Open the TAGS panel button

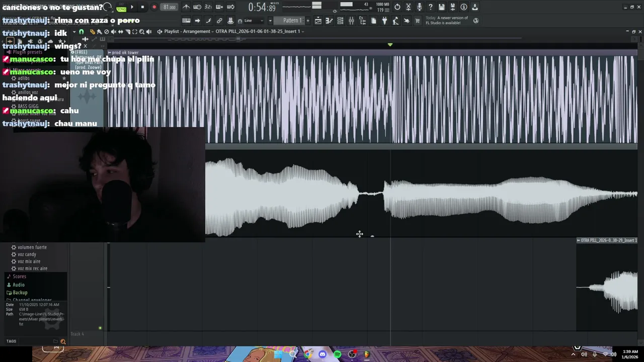11,341
